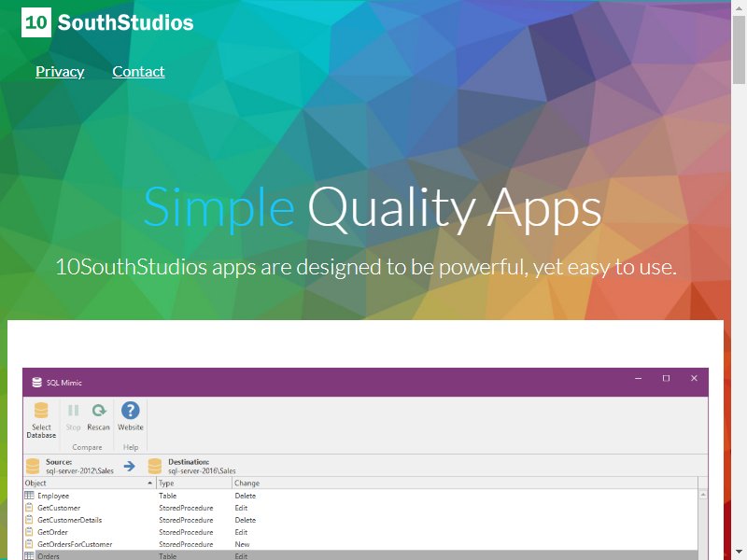Click the page vertical scrollbar thumb
The width and height of the screenshot is (747, 560).
[x=739, y=49]
